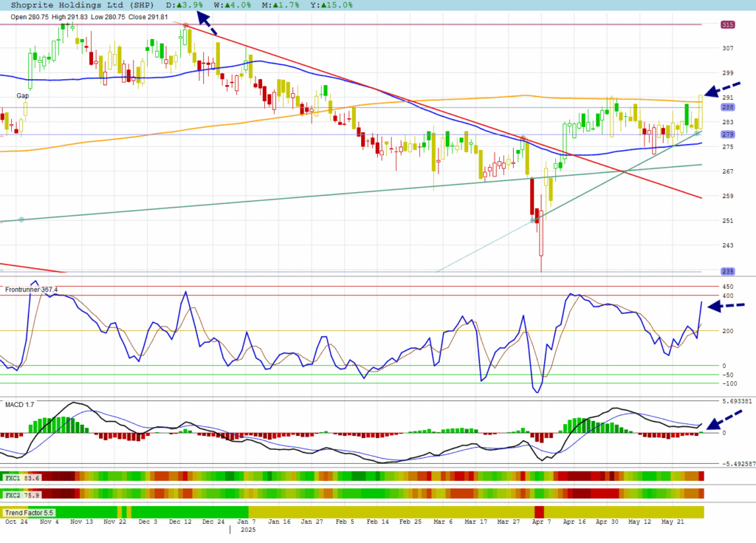Click the Jan 27 date label

pos(312,522)
